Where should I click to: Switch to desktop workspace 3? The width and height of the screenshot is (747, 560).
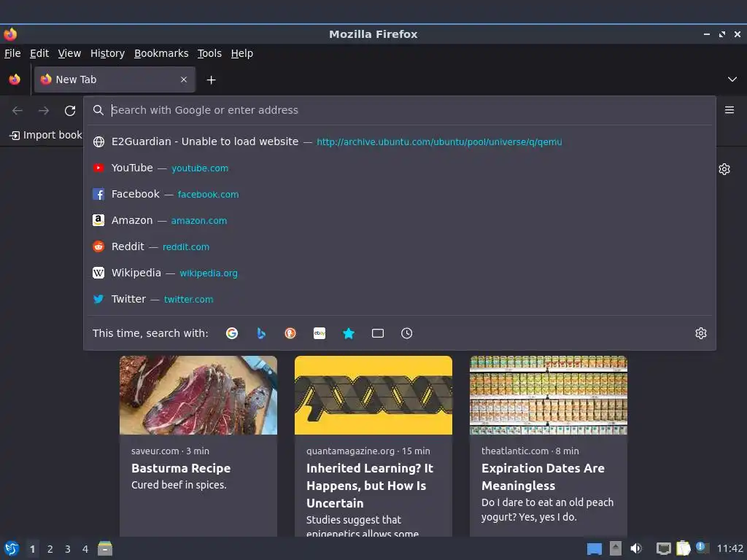pyautogui.click(x=68, y=549)
